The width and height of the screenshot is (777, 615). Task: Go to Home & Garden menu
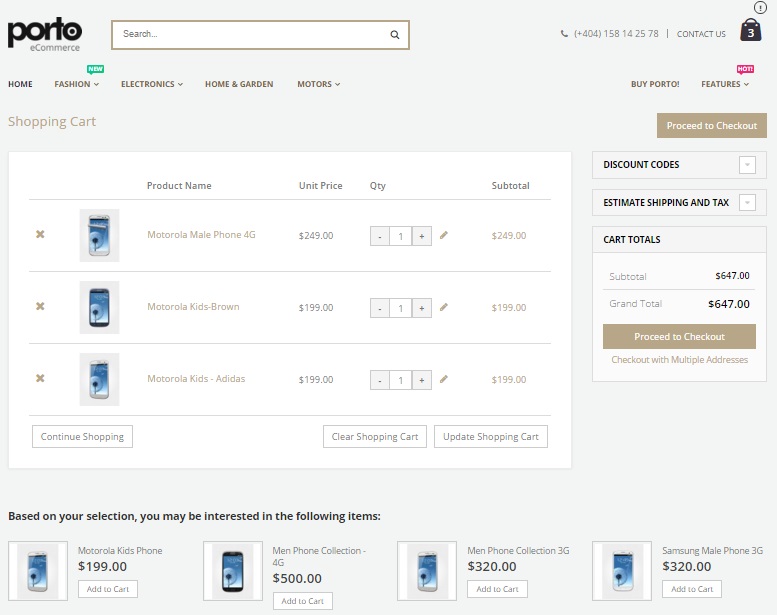(239, 85)
